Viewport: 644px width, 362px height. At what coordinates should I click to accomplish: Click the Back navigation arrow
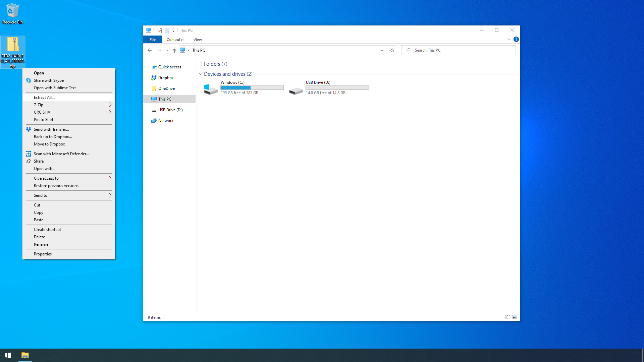150,50
